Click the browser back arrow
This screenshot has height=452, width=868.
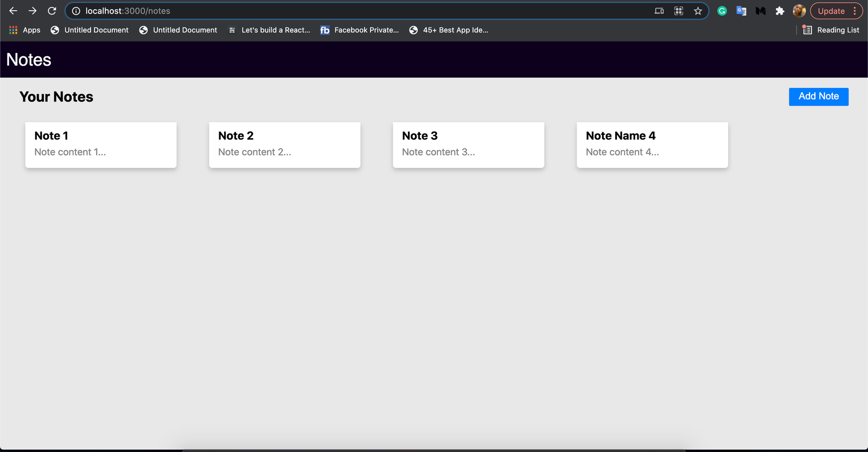coord(14,11)
